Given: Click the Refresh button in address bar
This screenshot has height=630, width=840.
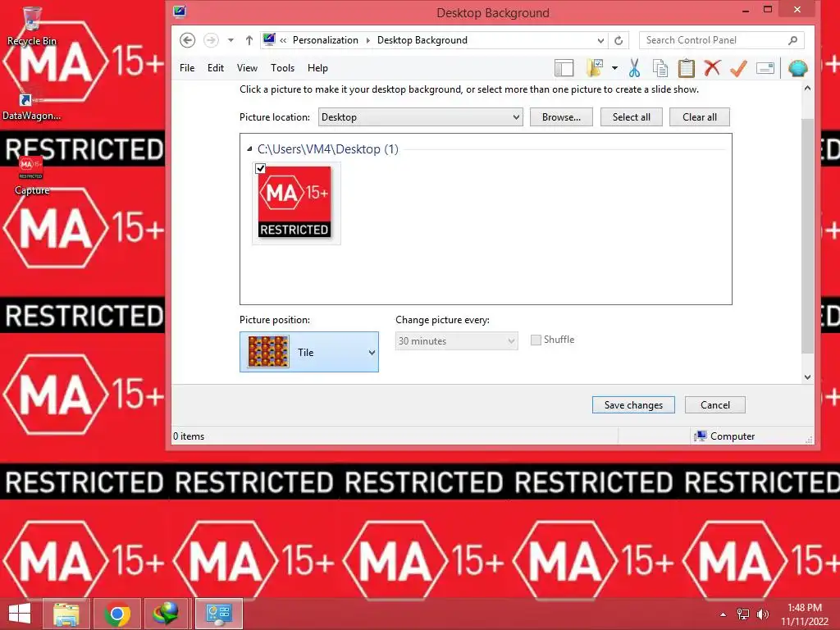Looking at the screenshot, I should click(x=619, y=40).
